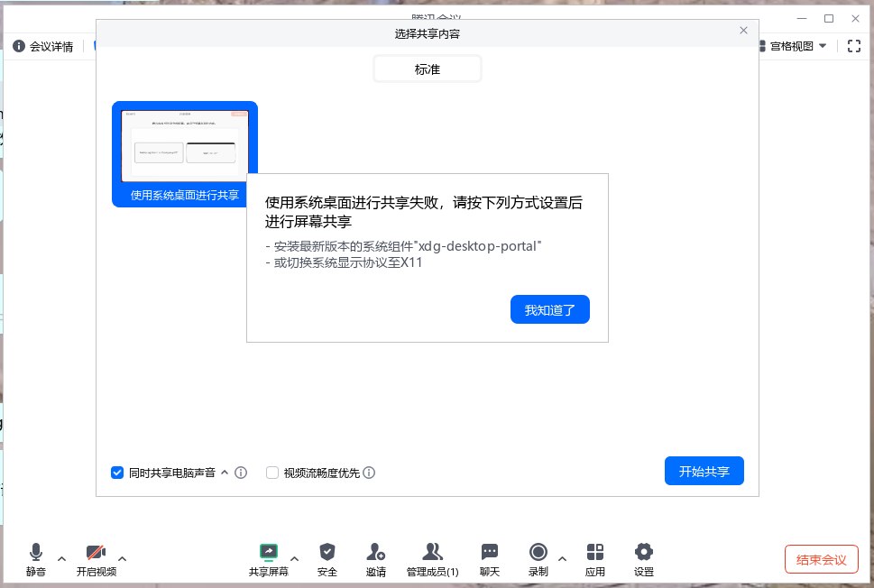Enable the video smoothness priority checkbox
This screenshot has height=588, width=874.
[272, 473]
